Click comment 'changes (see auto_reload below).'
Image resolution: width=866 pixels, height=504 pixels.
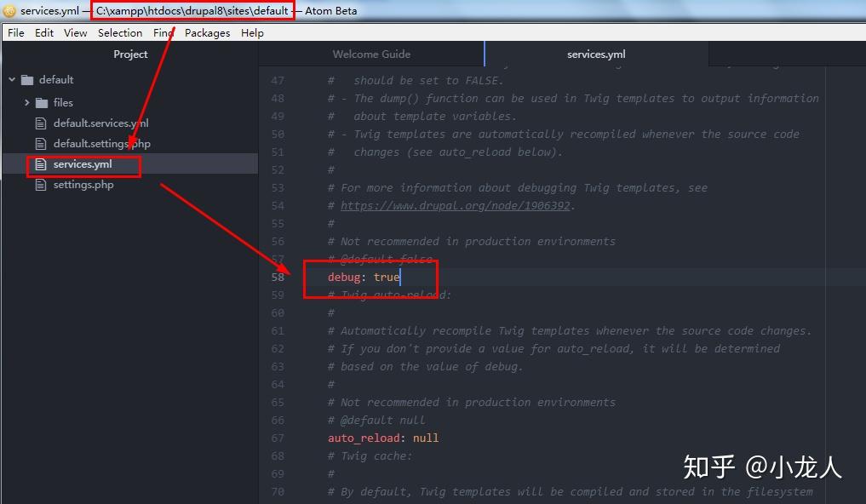458,152
